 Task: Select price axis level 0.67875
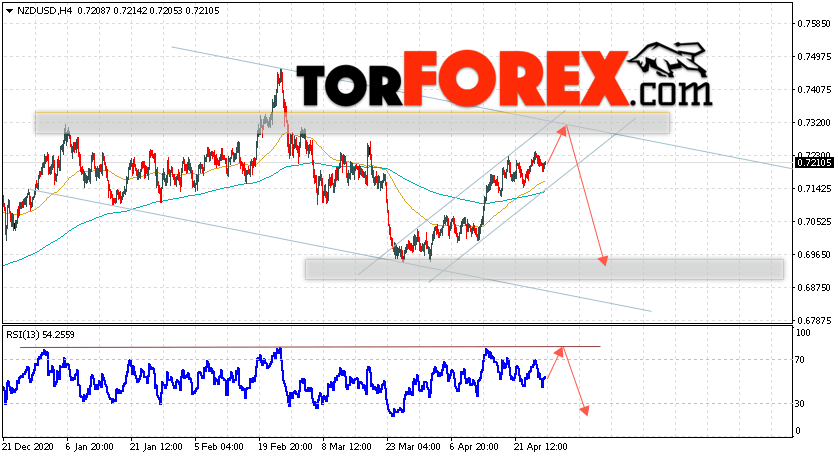tap(814, 321)
